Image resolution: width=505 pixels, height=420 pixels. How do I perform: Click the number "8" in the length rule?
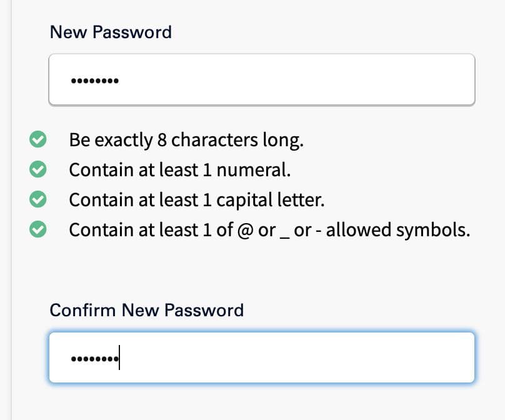click(162, 140)
